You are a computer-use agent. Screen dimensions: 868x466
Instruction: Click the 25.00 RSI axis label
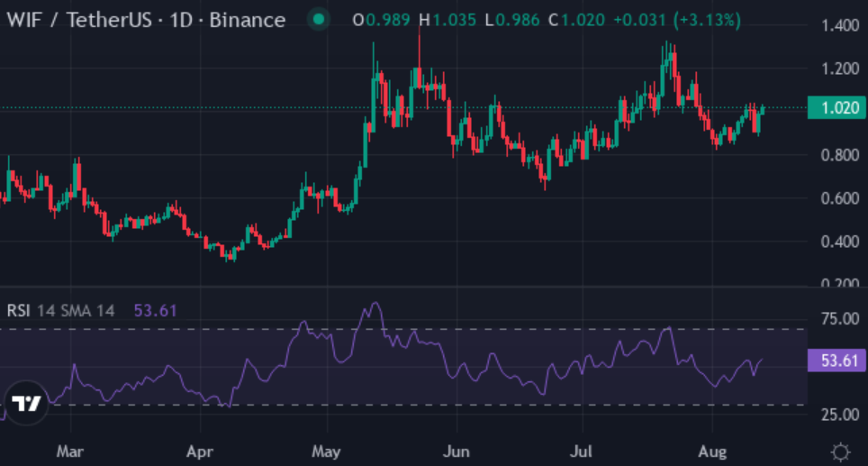[840, 415]
